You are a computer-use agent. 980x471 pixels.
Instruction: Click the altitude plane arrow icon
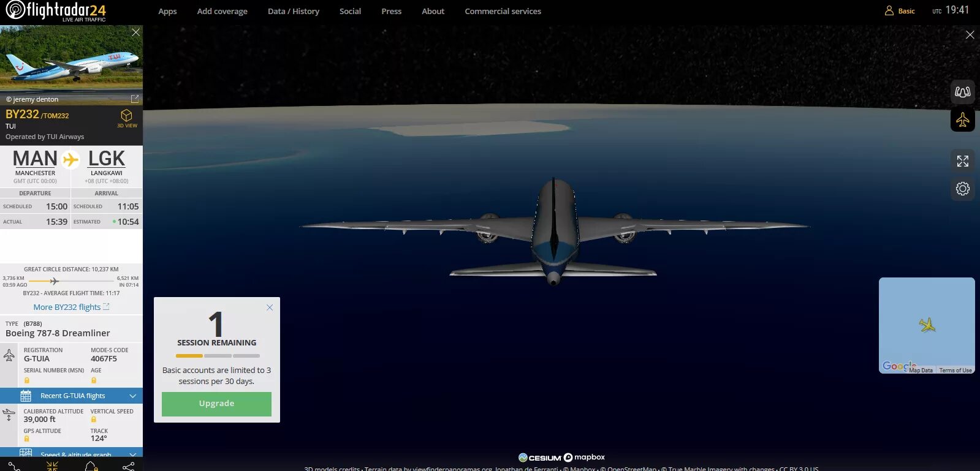coord(9,415)
